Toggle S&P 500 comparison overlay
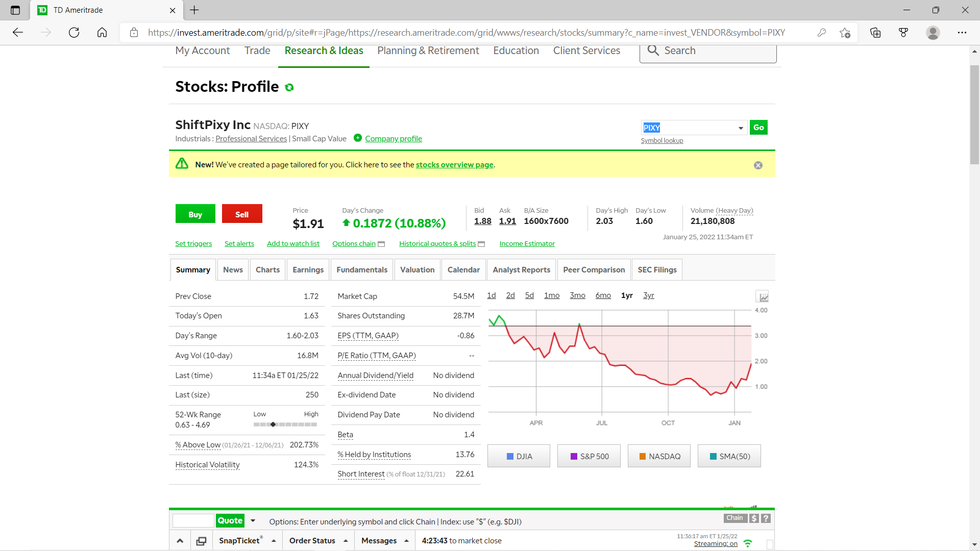Image resolution: width=980 pixels, height=551 pixels. click(589, 456)
